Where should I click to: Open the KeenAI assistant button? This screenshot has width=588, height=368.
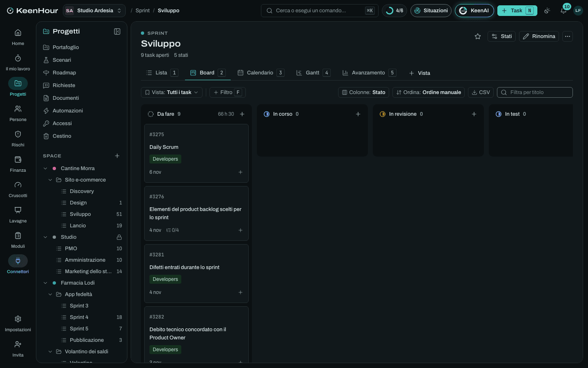point(474,11)
